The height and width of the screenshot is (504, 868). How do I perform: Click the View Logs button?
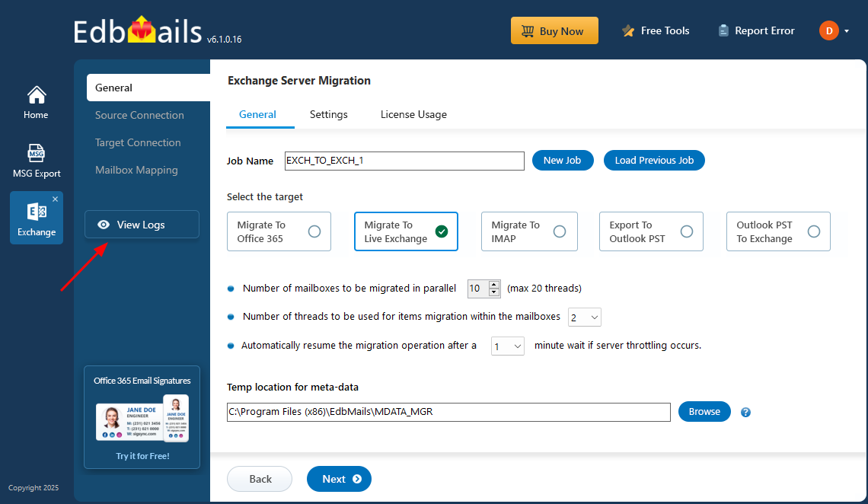142,225
